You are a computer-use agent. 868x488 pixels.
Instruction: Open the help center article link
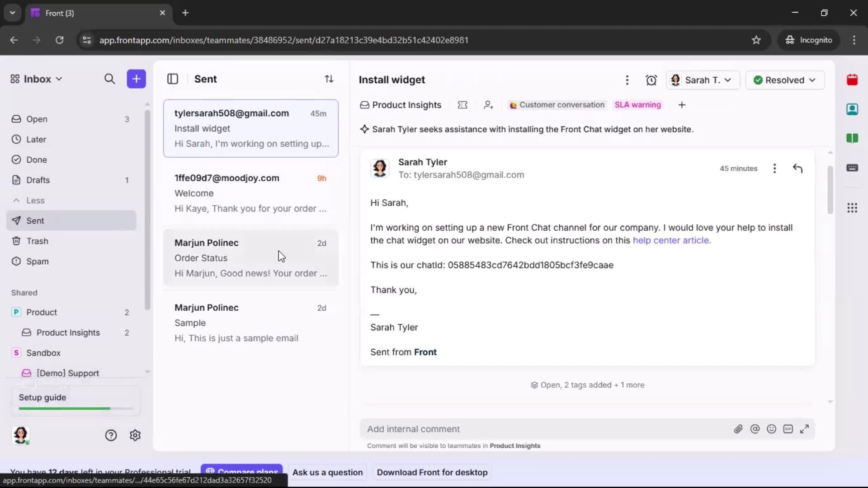point(671,240)
